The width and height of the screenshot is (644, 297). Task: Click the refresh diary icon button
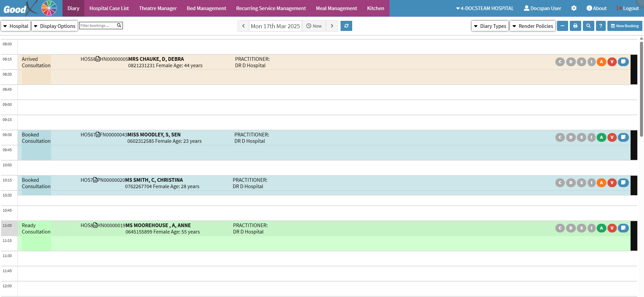coord(346,26)
